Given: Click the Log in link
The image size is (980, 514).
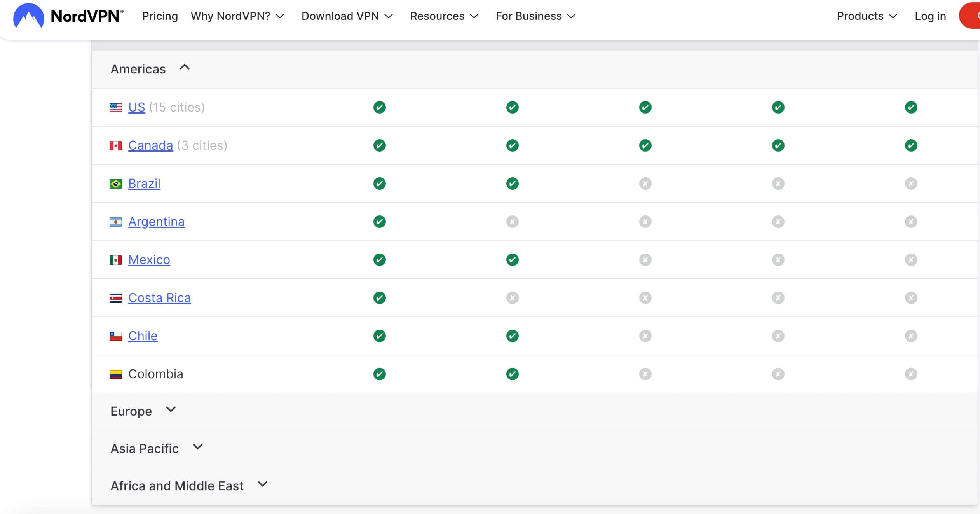Looking at the screenshot, I should (x=930, y=16).
